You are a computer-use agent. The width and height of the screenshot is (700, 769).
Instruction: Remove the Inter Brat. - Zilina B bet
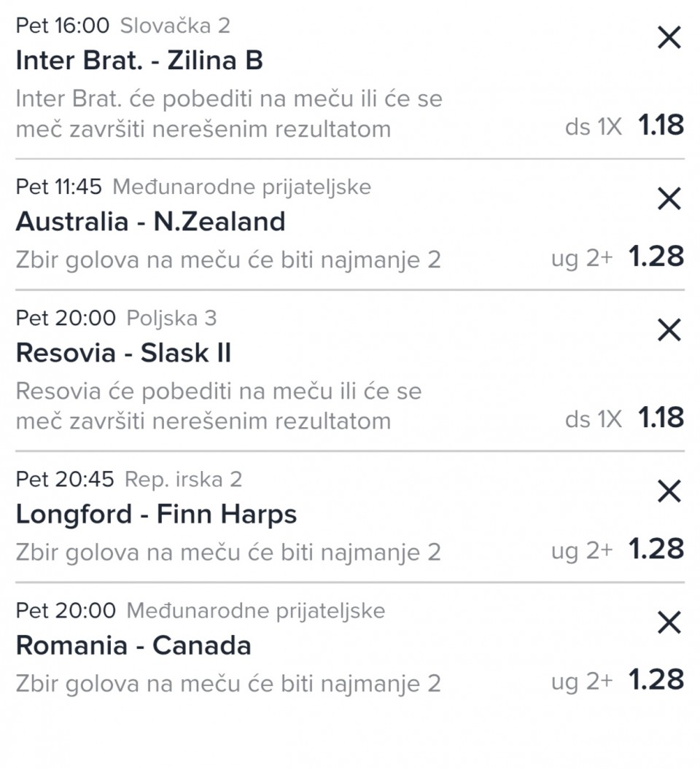point(669,38)
